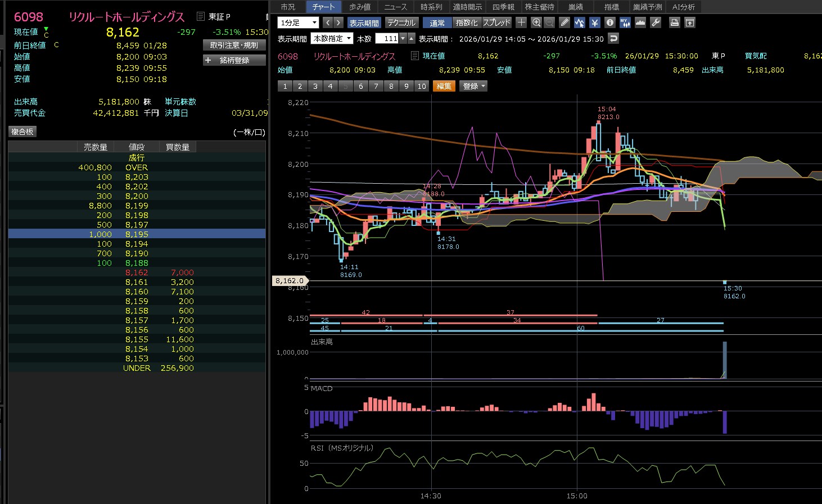Open the 本数指定 period type dropdown
Screen dimensions: 822x504
click(x=332, y=39)
